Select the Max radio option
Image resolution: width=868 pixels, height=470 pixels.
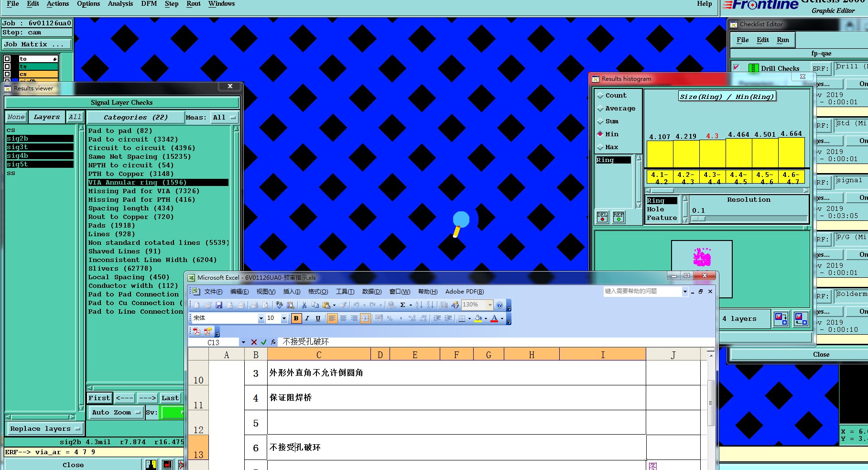(608, 147)
